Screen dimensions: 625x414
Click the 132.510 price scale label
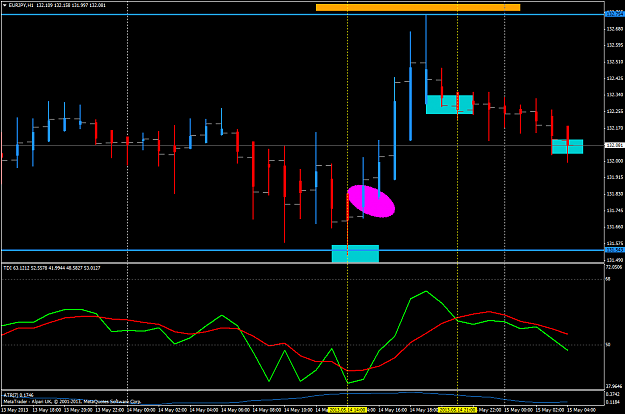click(x=615, y=62)
